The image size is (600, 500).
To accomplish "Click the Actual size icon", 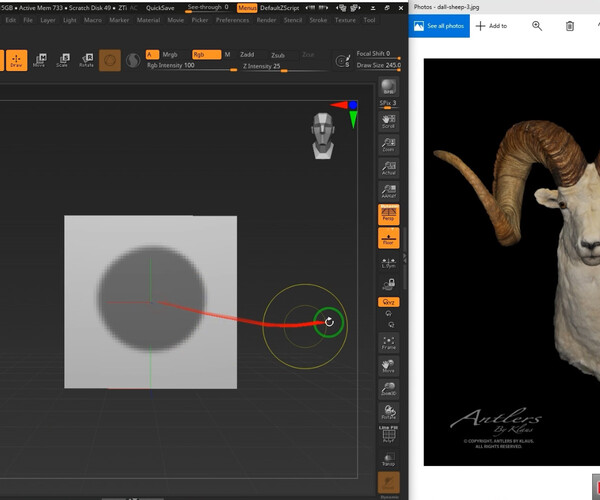I will coord(388,168).
